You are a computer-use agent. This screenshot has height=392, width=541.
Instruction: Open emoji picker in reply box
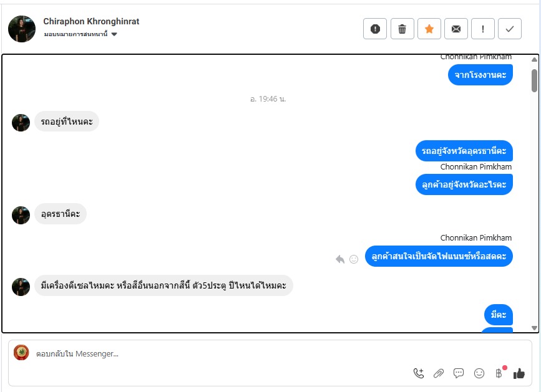(479, 373)
